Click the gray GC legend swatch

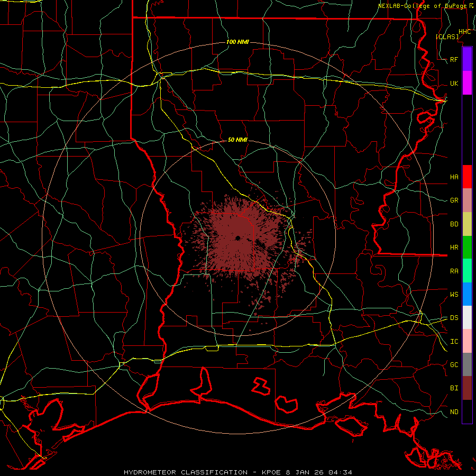click(x=467, y=364)
